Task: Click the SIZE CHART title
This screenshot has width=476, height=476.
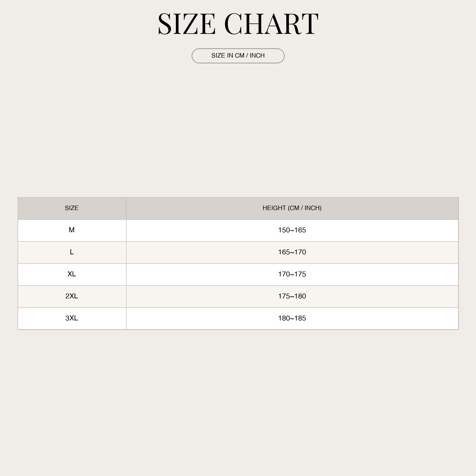Action: [238, 24]
